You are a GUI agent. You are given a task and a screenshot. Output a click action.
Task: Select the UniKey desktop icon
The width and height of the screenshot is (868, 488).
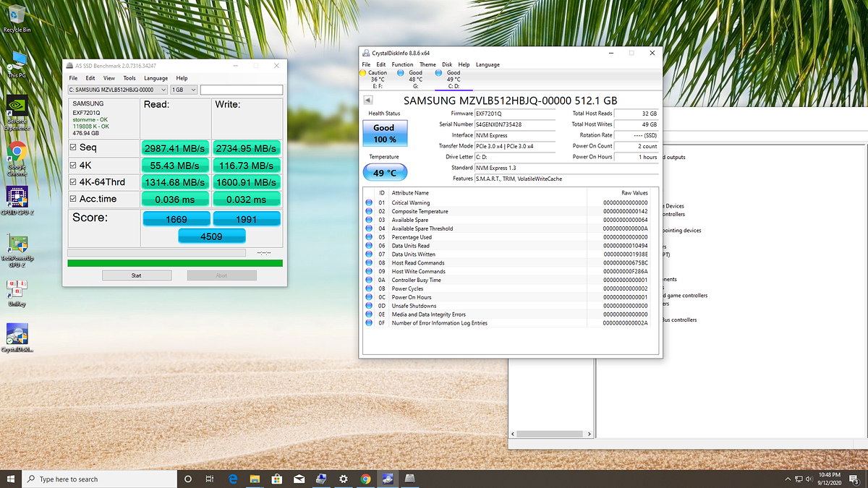tap(17, 292)
